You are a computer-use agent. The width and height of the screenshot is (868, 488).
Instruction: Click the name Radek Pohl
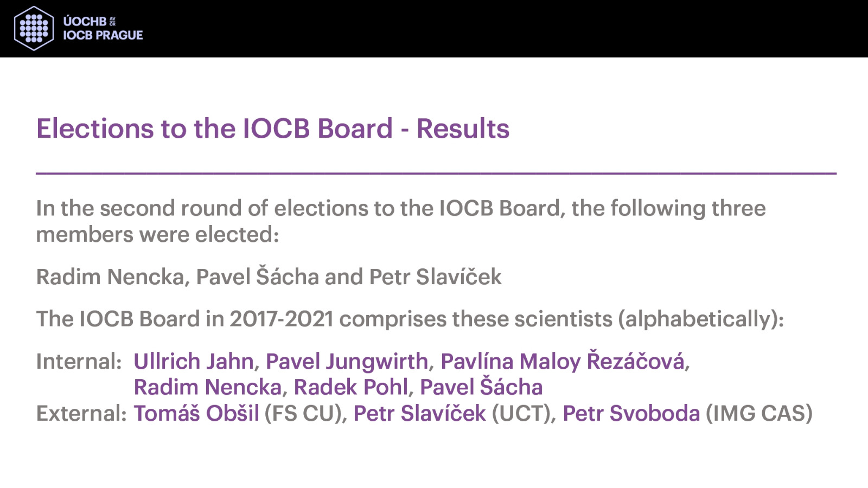click(350, 387)
